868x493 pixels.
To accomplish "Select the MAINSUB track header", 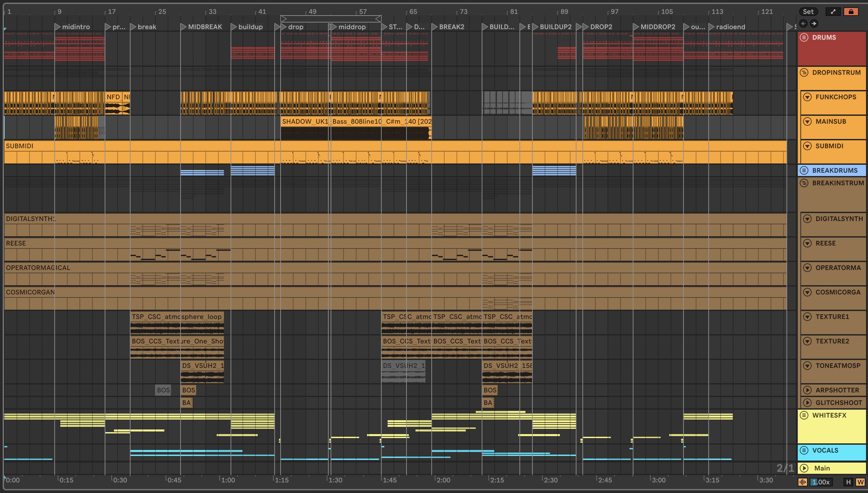I will (x=831, y=121).
